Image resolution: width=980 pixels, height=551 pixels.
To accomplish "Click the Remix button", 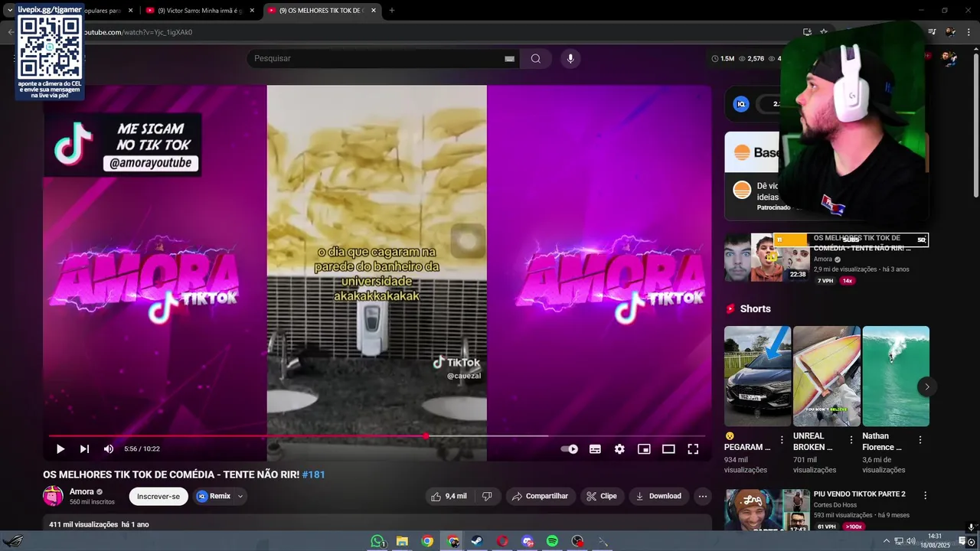I will (214, 496).
